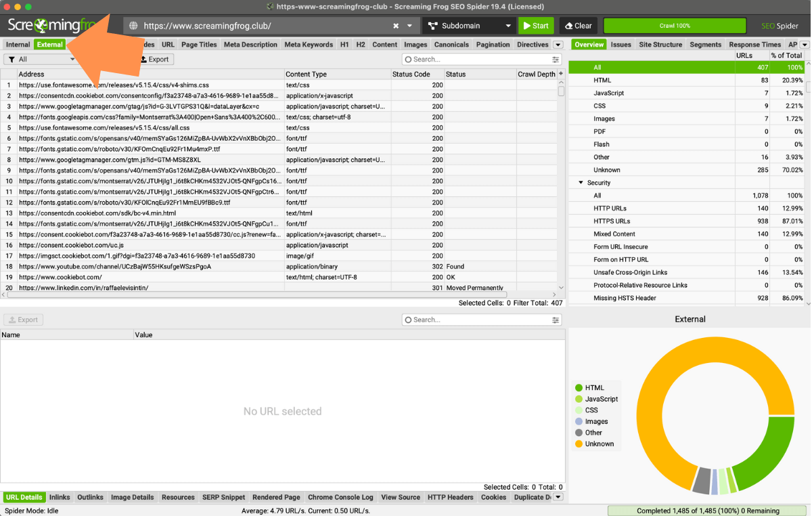
Task: Click the funnel filter icon beside the All dropdown
Action: tap(12, 59)
